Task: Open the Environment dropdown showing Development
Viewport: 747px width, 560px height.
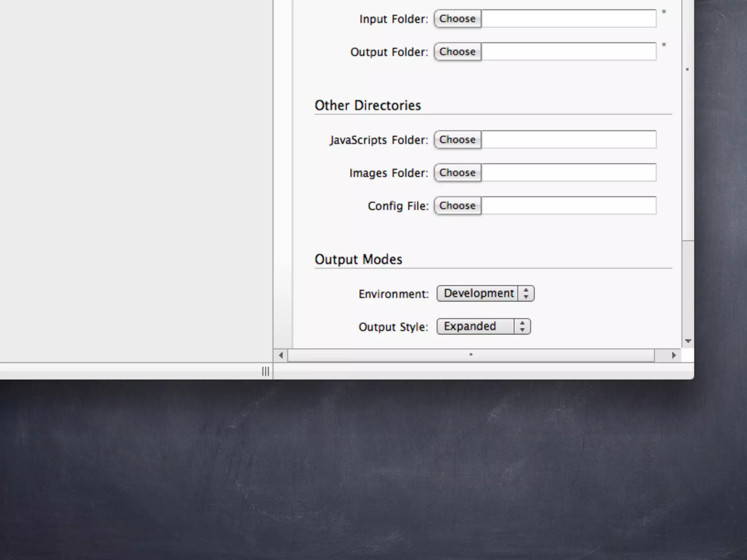Action: (479, 293)
